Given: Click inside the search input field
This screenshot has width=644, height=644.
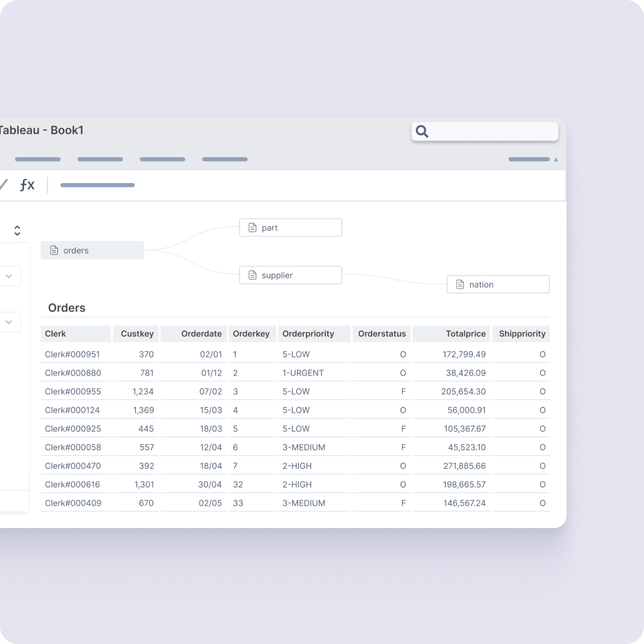Looking at the screenshot, I should point(489,131).
